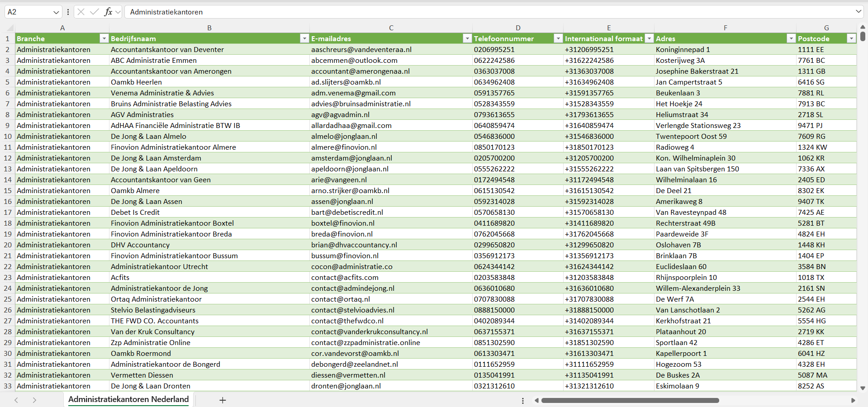Click the Enter checkmark icon in formula bar
868x407 pixels.
click(95, 12)
